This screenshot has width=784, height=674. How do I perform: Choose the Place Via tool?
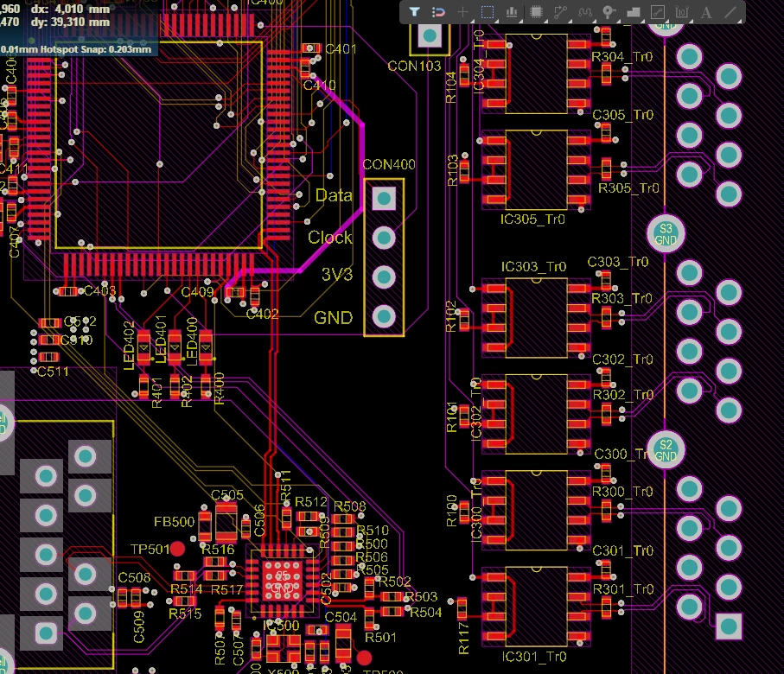609,12
